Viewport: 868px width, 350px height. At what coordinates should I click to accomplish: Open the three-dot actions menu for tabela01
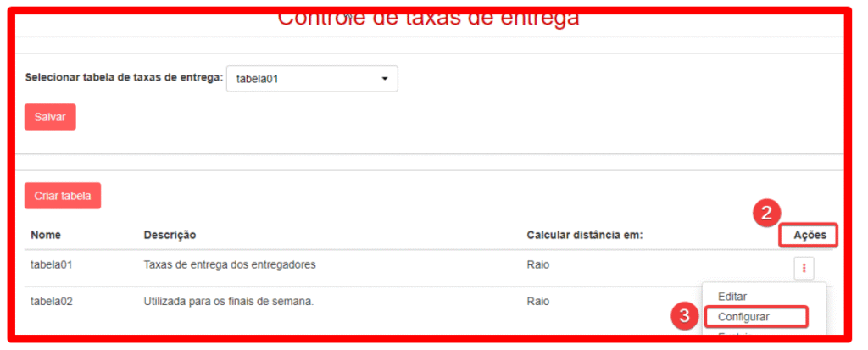(804, 269)
